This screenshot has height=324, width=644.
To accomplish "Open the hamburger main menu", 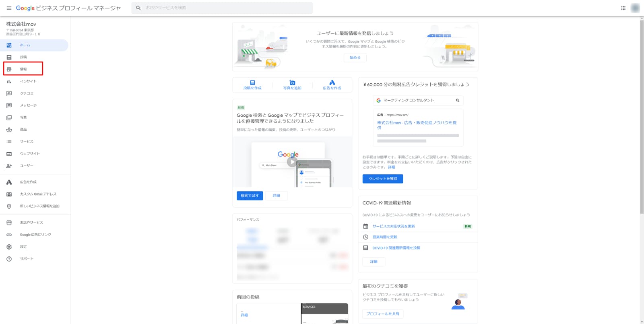I will (x=9, y=8).
